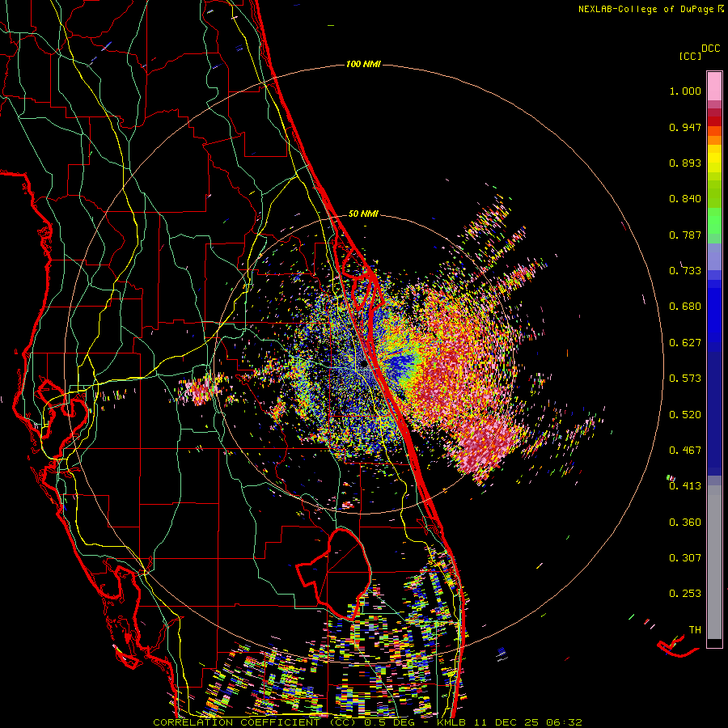Click the 1.000 scale value
This screenshot has width=728, height=728.
coord(685,91)
